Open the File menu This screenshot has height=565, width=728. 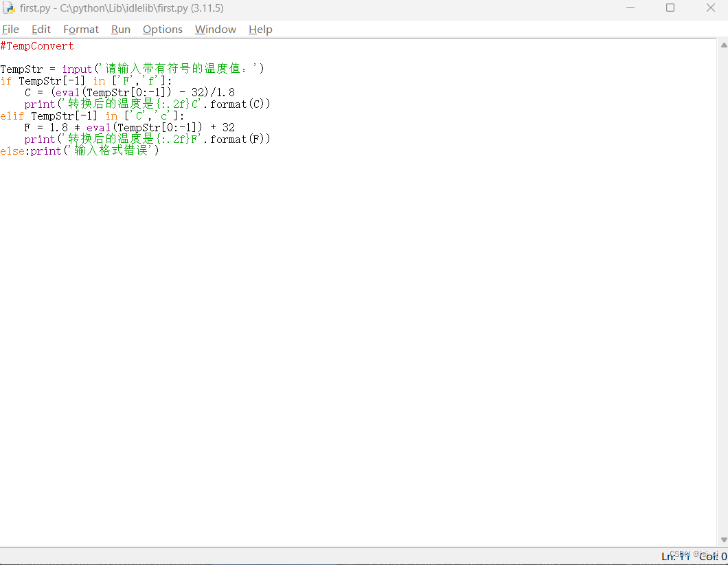(11, 30)
